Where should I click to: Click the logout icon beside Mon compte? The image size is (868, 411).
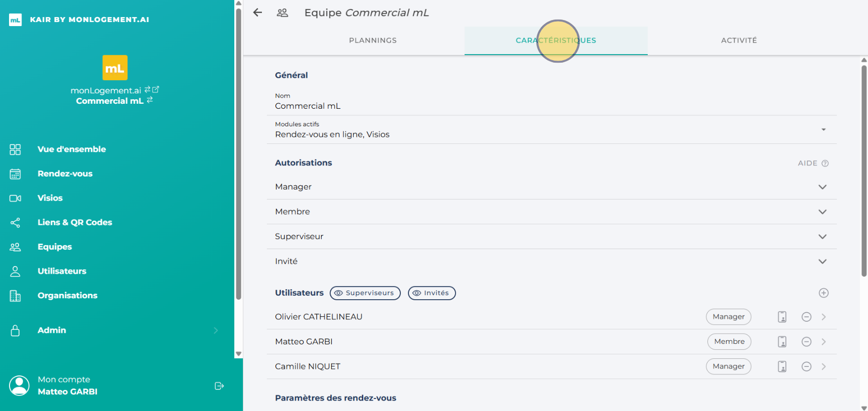[219, 386]
